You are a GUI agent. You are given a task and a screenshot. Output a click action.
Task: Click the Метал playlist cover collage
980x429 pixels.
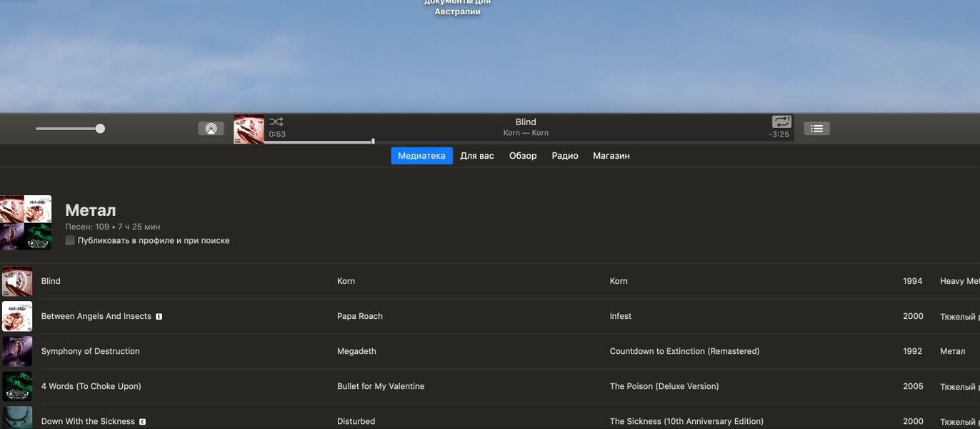[26, 222]
